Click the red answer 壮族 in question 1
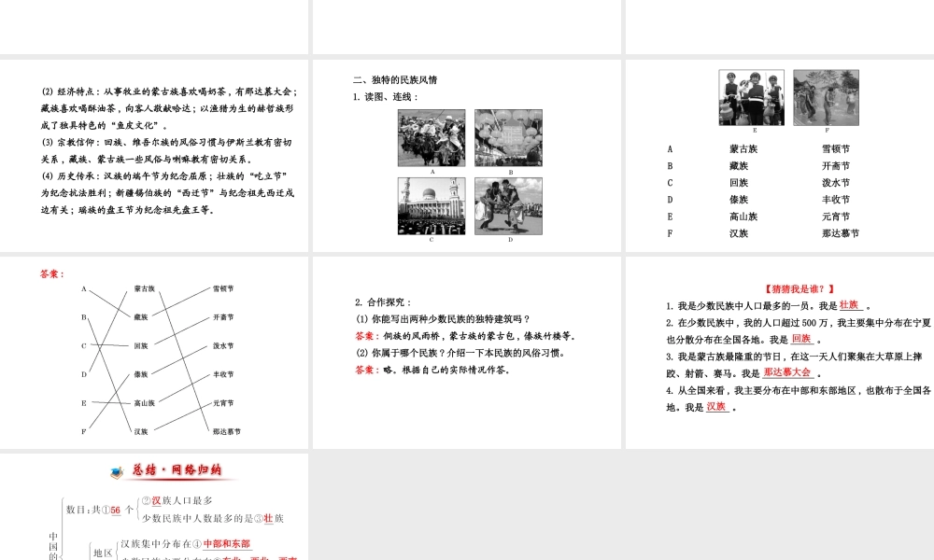This screenshot has height=560, width=934. coord(849,305)
